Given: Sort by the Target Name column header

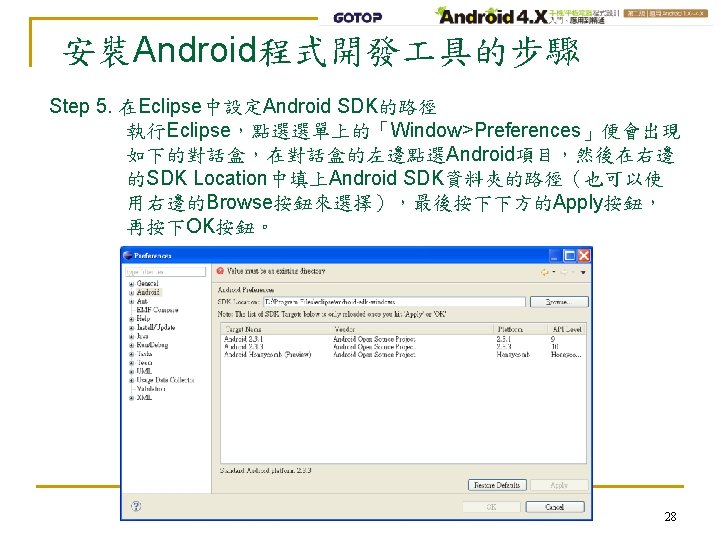Looking at the screenshot, I should point(276,329).
